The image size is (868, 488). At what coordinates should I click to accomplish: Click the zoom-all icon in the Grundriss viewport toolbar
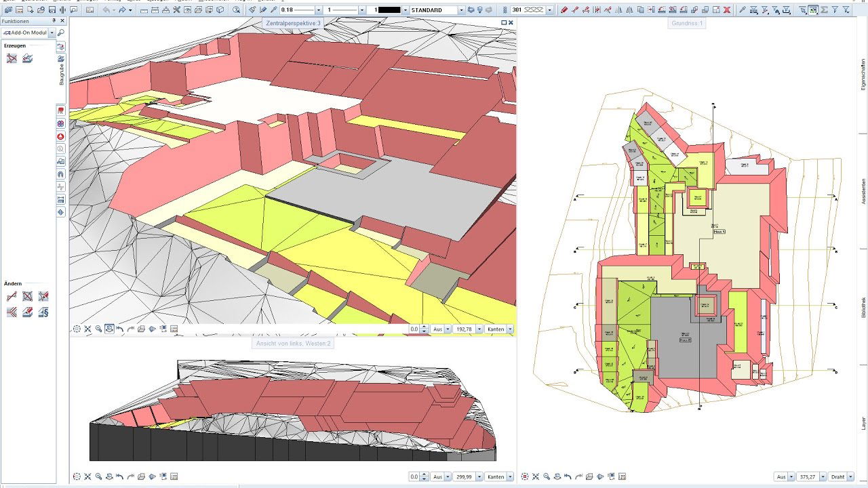536,476
